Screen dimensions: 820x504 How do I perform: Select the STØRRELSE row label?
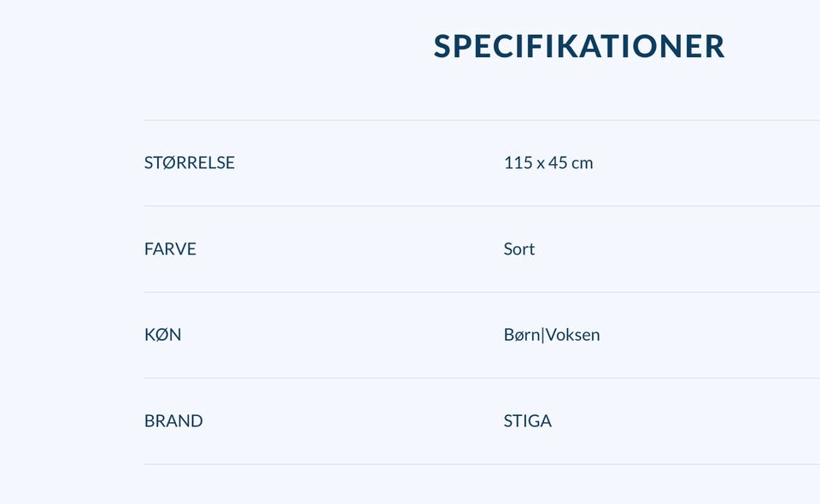189,162
